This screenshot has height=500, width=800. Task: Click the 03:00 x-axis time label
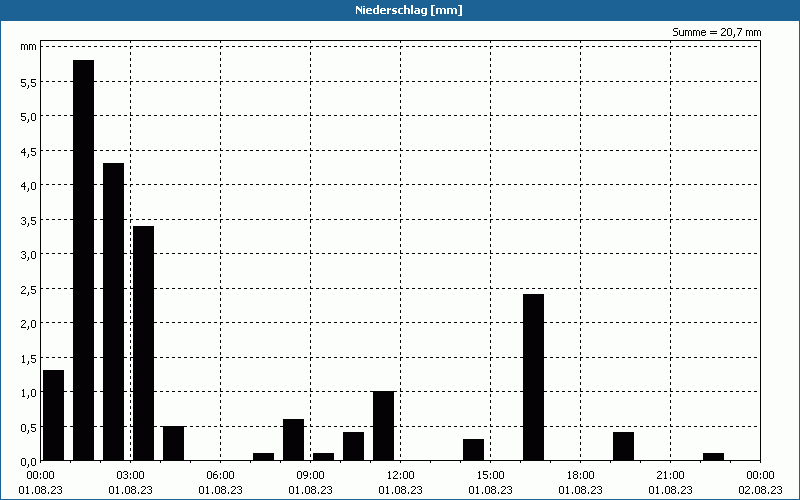pos(131,476)
